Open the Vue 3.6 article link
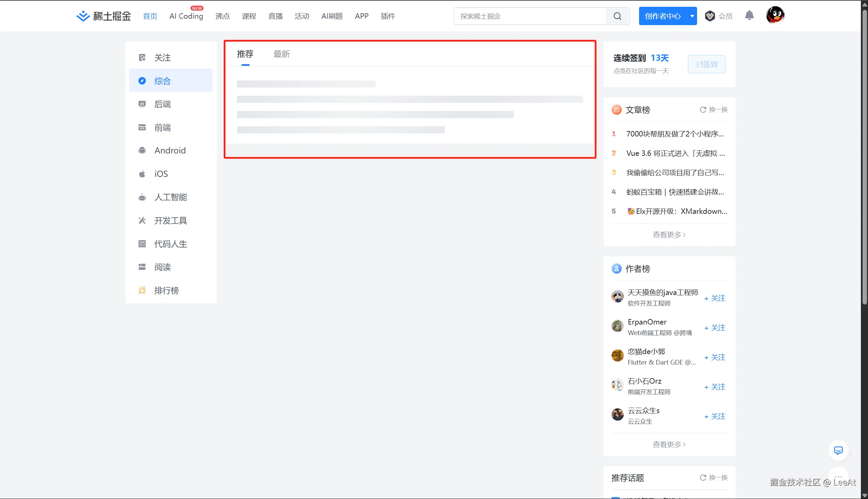Viewport: 868px width, 499px height. coord(675,153)
